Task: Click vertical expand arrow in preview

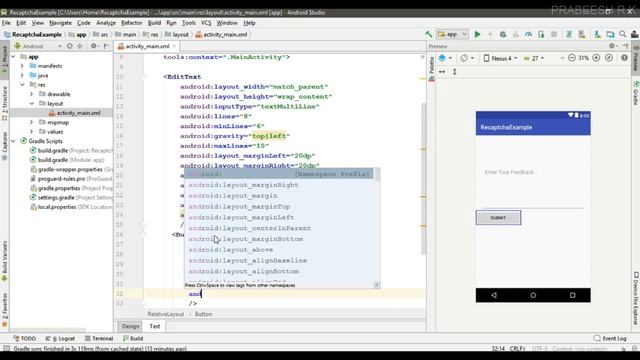Action: click(455, 71)
